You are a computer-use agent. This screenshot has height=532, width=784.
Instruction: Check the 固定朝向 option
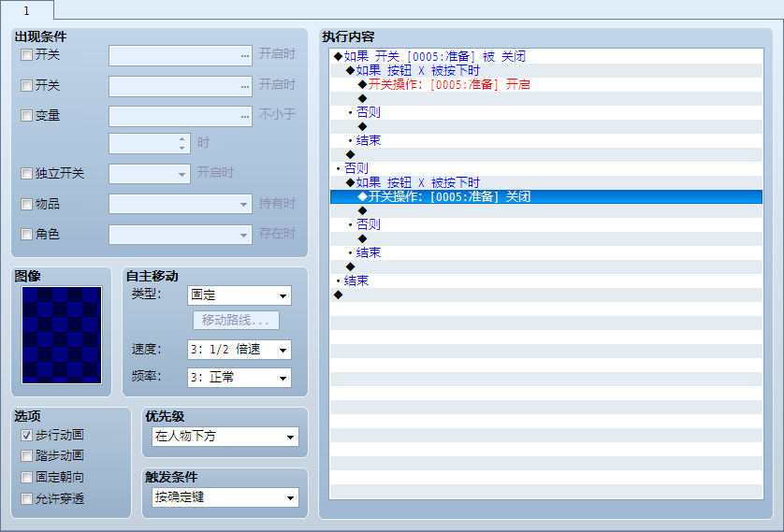26,477
